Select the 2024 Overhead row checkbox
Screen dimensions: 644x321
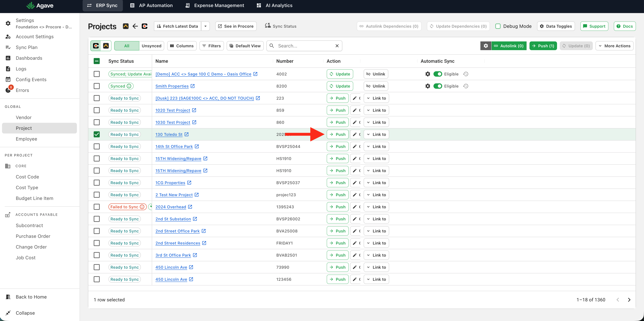[x=97, y=207]
